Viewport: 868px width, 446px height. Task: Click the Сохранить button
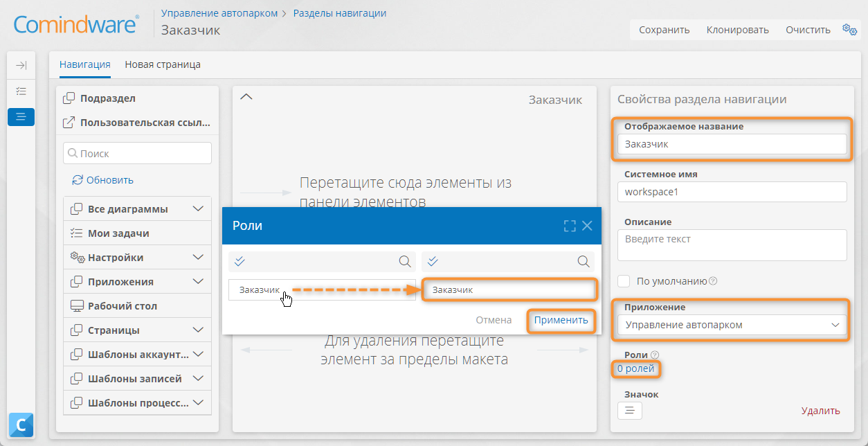click(x=664, y=30)
